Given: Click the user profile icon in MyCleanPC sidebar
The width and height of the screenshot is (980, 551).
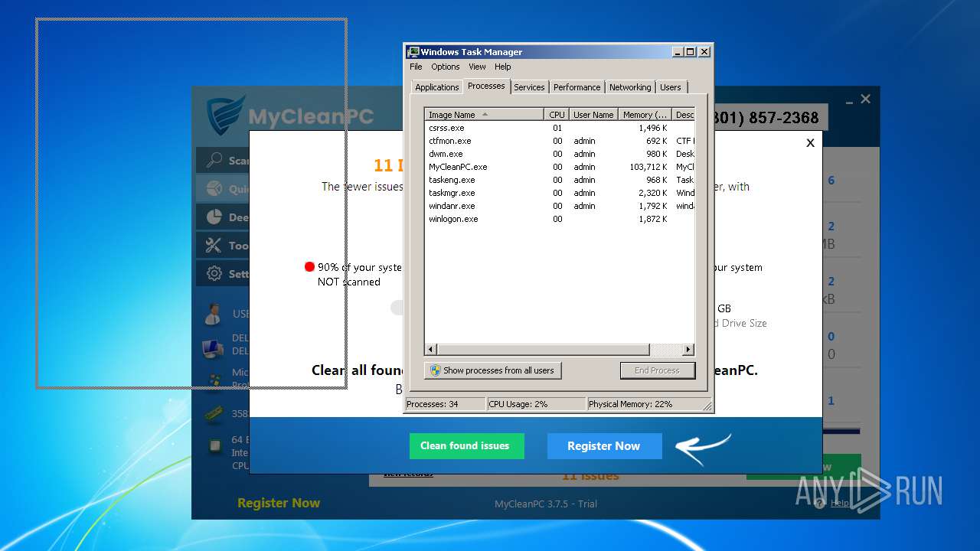Looking at the screenshot, I should click(x=213, y=314).
